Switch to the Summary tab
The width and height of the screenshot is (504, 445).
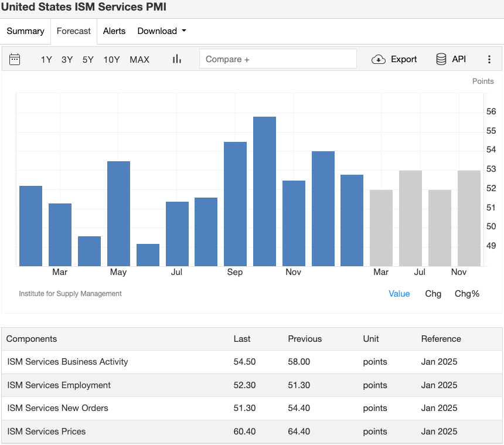(25, 31)
